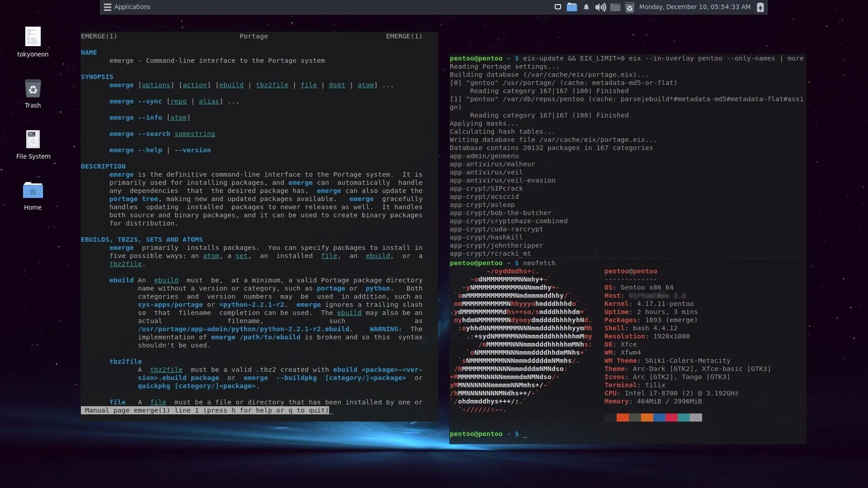Click the 'CPU: Intel i7-8700' line
868x488 pixels.
671,394
